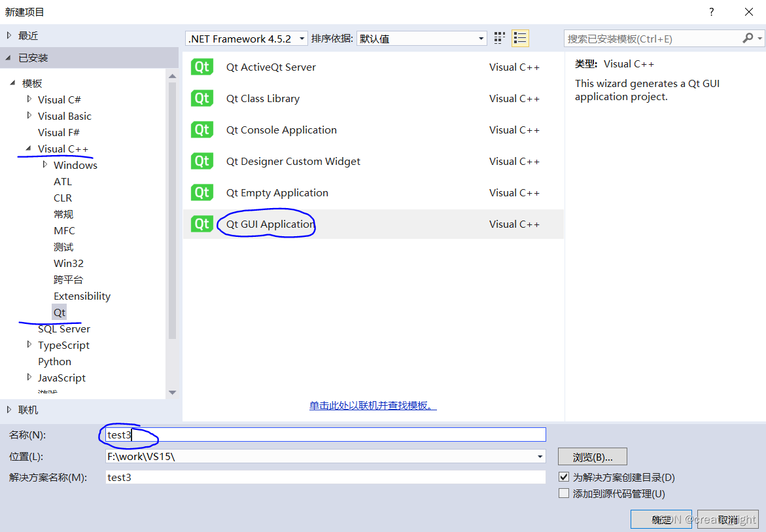The image size is (766, 532).
Task: Toggle create directory for solution checkbox
Action: point(564,477)
